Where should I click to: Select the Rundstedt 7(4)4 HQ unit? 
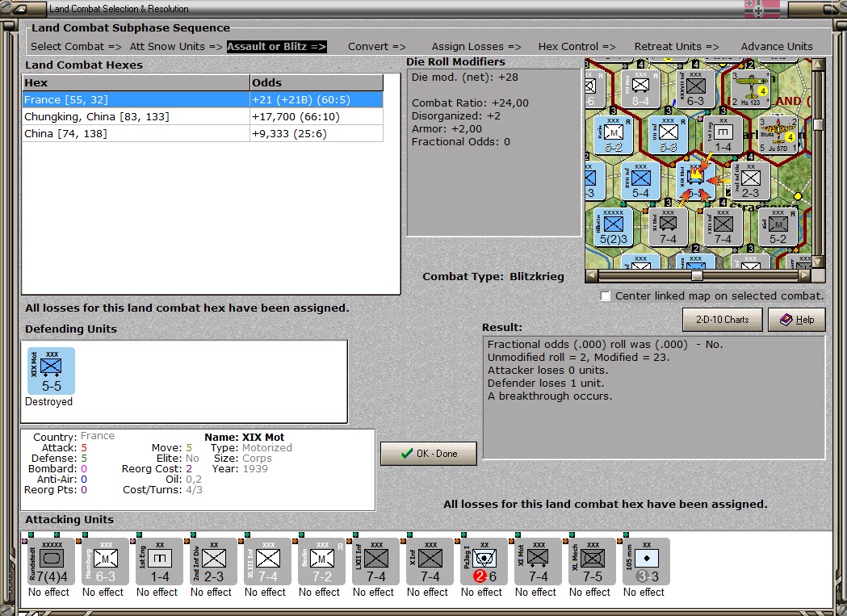tap(52, 561)
